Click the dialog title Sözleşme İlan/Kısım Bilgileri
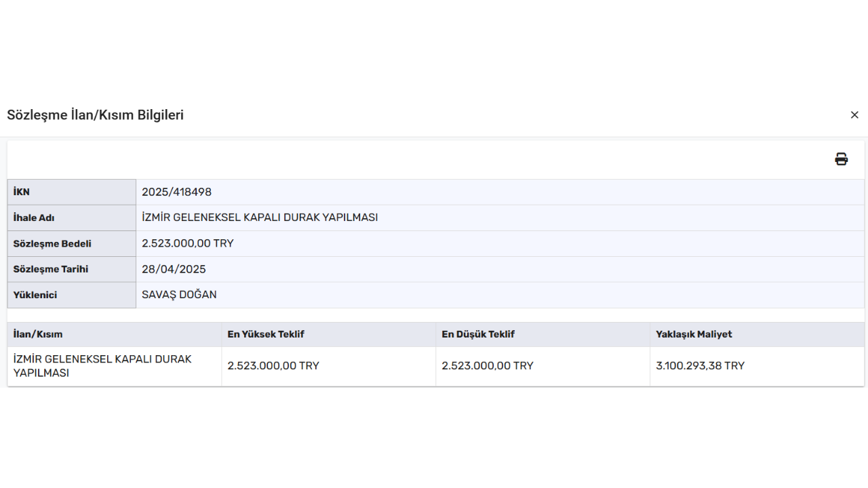The height and width of the screenshot is (488, 868). click(x=96, y=115)
